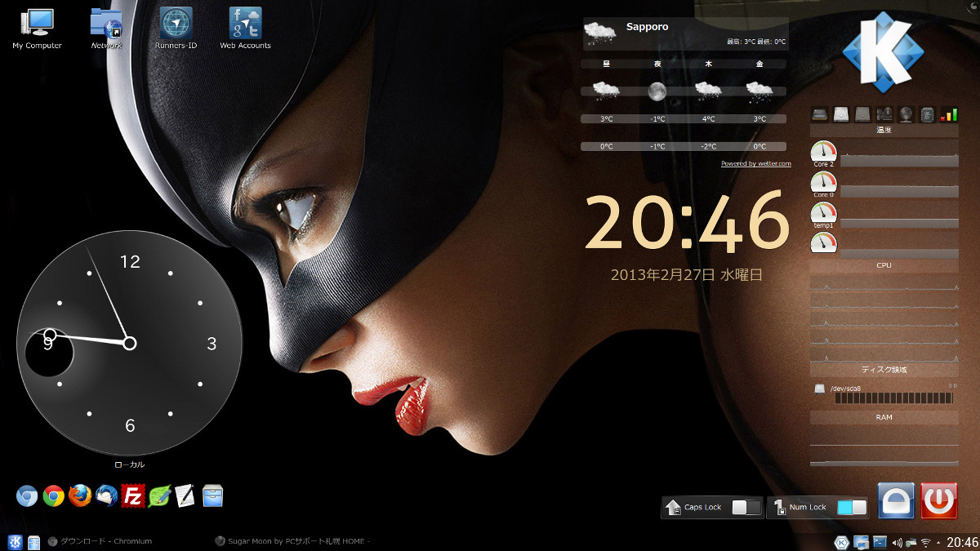Click the large 20:46 digital clock widget

coord(687,224)
